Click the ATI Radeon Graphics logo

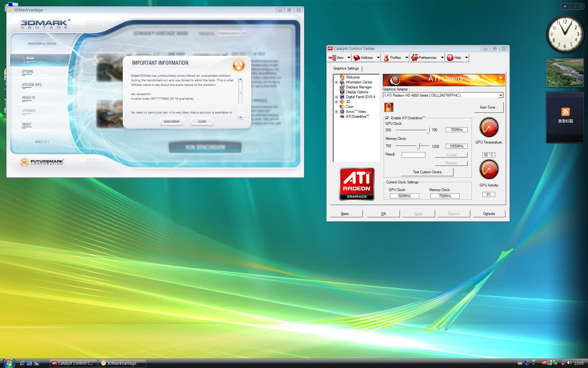[356, 184]
